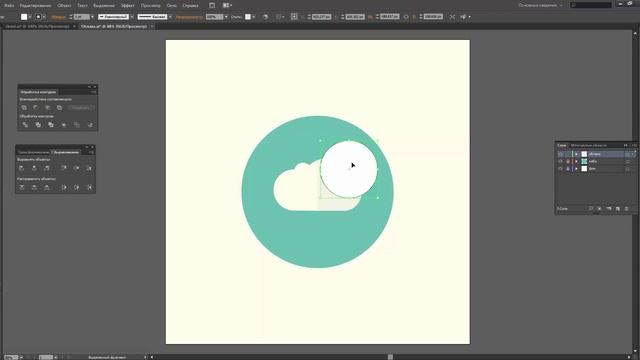Expand the top selected layer's contents
The width and height of the screenshot is (640, 360).
[576, 154]
